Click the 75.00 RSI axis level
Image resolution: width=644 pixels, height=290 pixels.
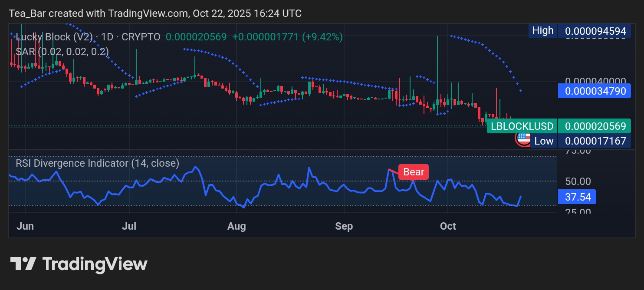pyautogui.click(x=578, y=151)
